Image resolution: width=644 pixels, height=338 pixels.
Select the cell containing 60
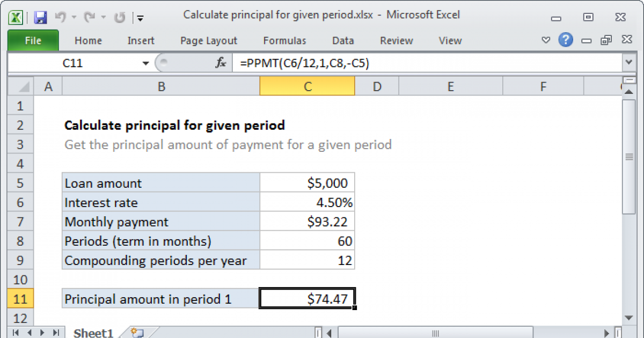tap(308, 241)
